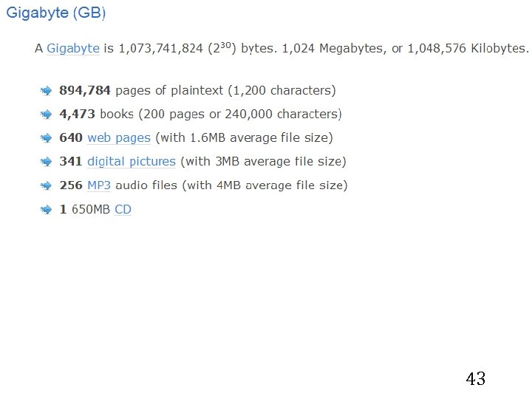532x399 pixels.
Task: Visit the MP3 link
Action: click(x=99, y=185)
